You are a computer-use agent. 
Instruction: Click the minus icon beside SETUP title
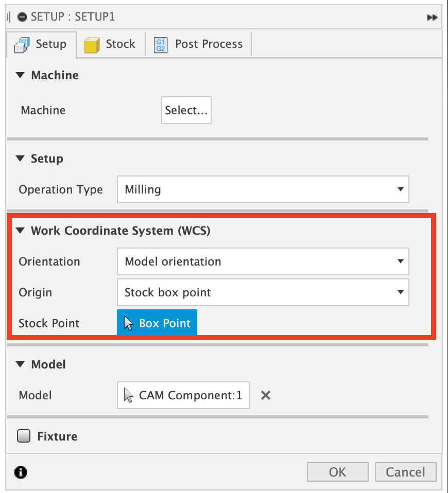pos(22,17)
